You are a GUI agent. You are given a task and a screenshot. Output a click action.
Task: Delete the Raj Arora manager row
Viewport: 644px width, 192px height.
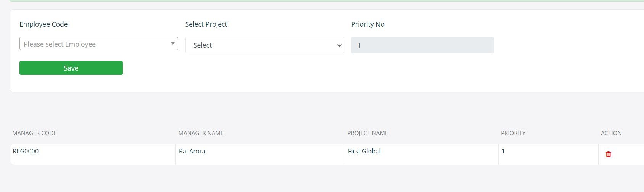point(609,154)
